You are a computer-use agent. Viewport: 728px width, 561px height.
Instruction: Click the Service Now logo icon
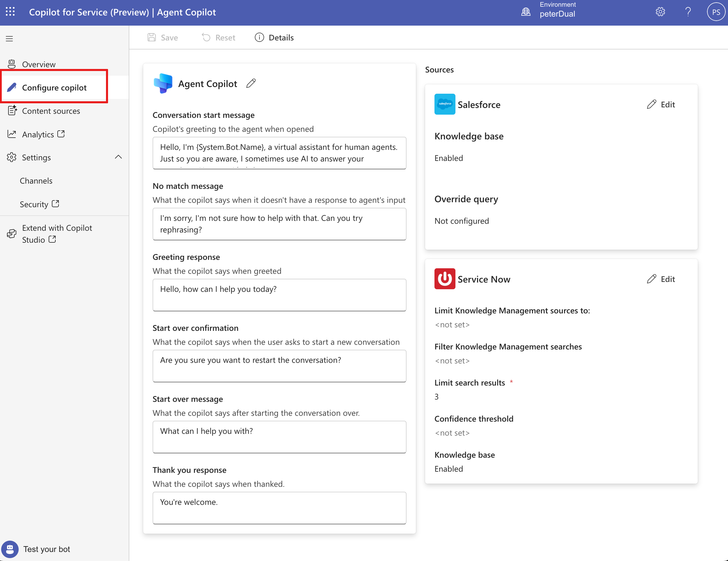click(x=445, y=279)
